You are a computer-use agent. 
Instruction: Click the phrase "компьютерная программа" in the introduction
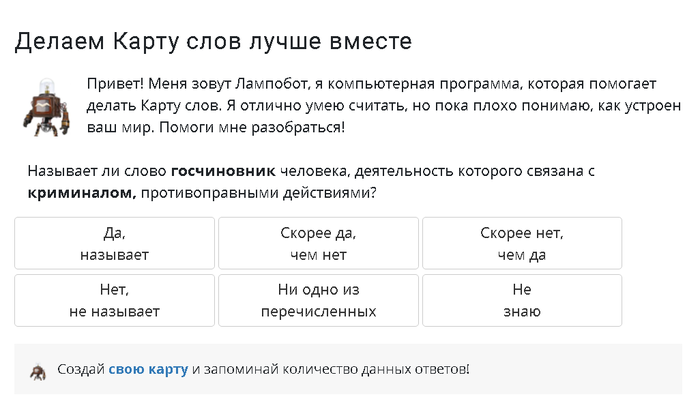478,82
